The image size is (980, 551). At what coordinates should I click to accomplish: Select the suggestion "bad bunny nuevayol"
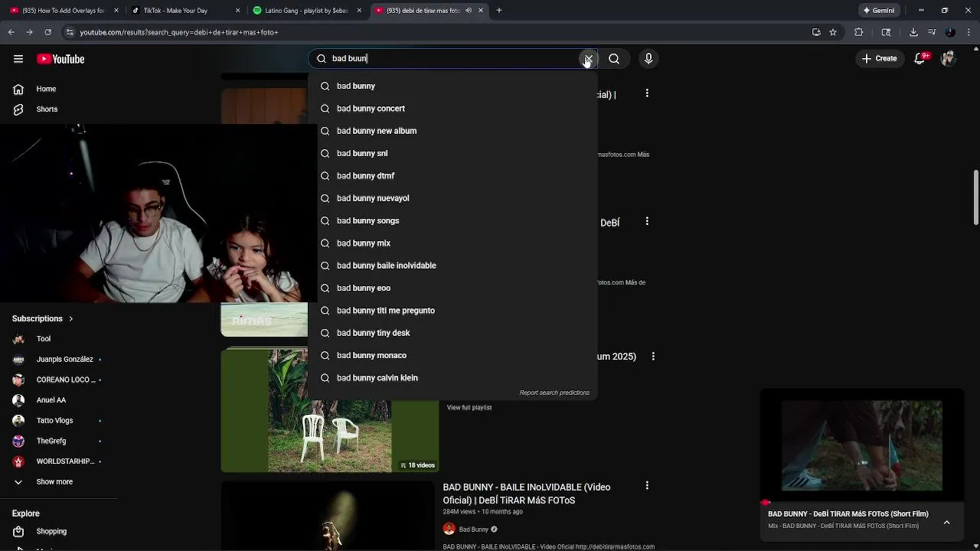coord(452,198)
